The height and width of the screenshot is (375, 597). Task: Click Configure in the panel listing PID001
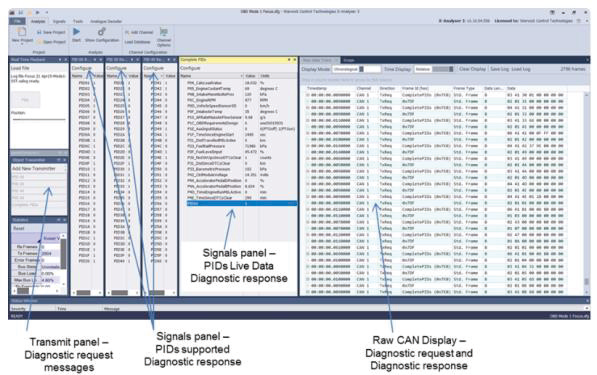click(x=81, y=68)
